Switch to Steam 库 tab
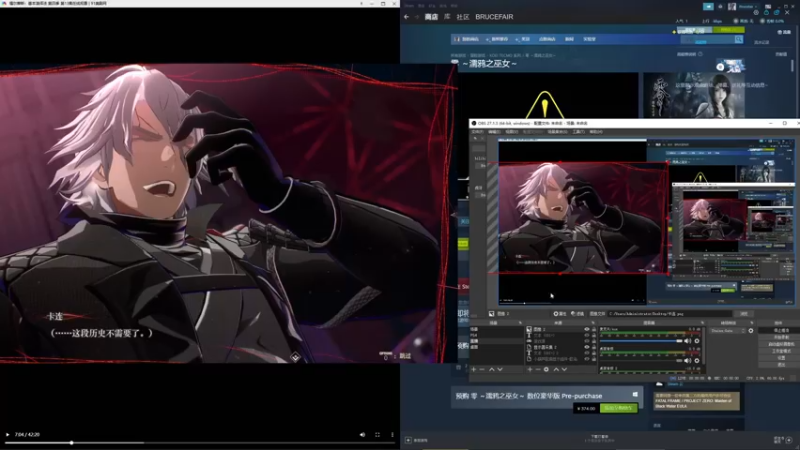Screen dimensions: 800x450 coord(447,17)
